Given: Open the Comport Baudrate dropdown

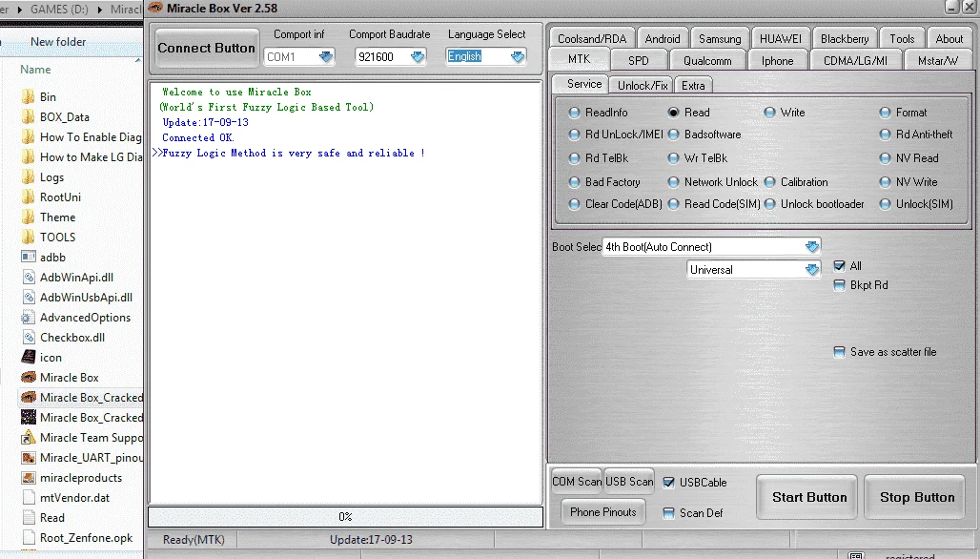Looking at the screenshot, I should (x=418, y=57).
